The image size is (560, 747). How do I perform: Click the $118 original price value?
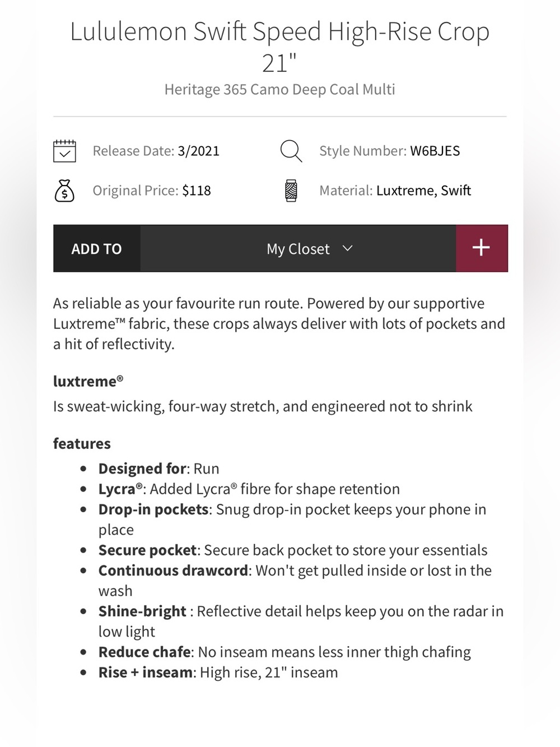coord(197,191)
